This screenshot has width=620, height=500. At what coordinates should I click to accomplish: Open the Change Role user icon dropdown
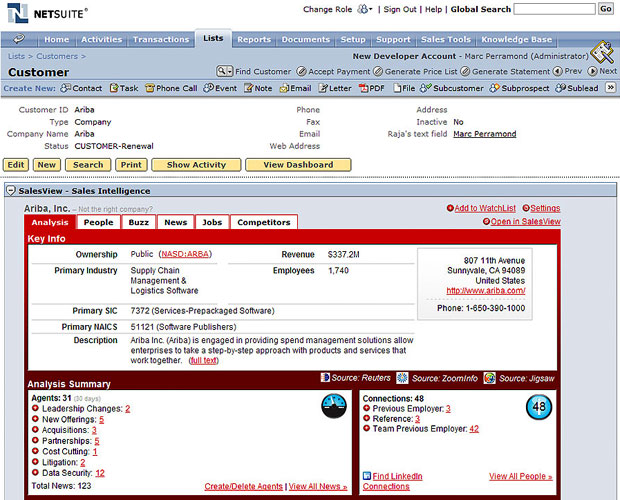pyautogui.click(x=365, y=9)
